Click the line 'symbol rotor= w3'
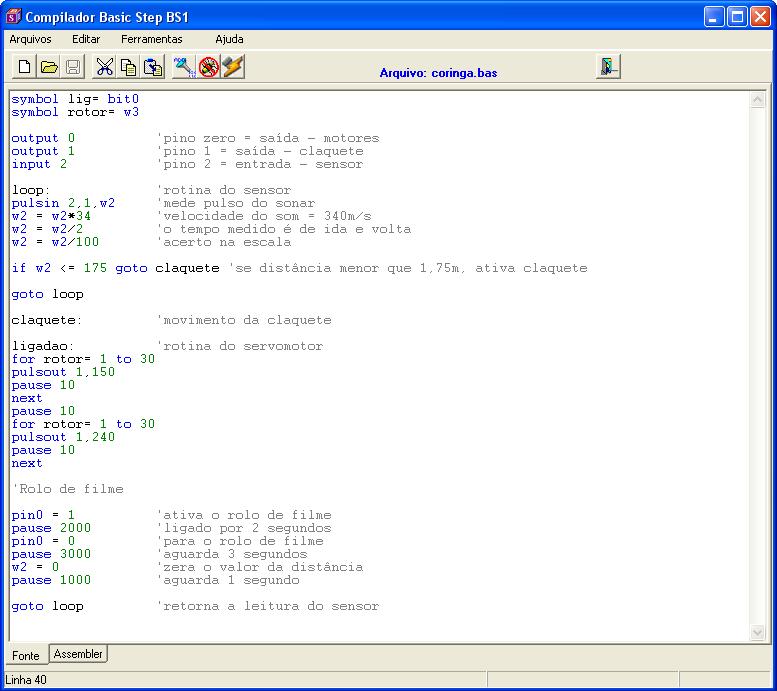 coord(75,112)
